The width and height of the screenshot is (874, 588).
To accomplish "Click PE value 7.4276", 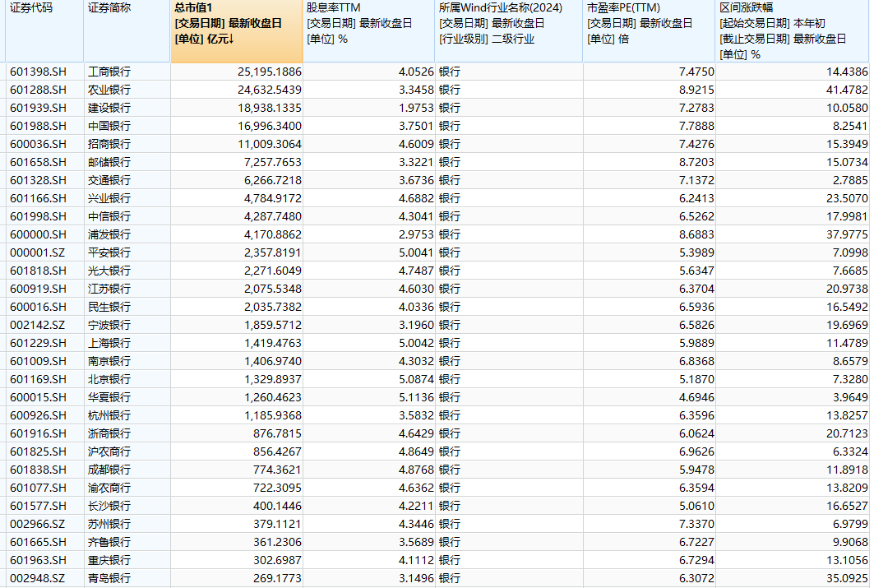I will coord(696,145).
